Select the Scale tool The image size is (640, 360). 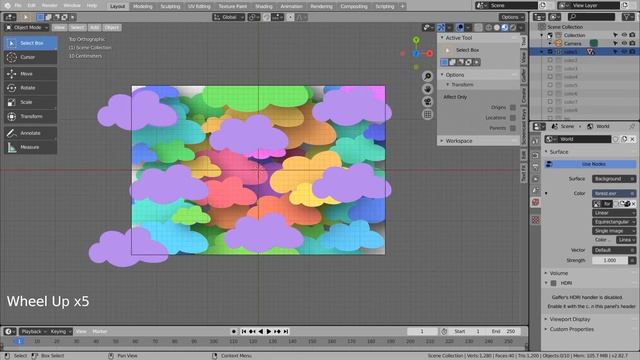pyautogui.click(x=31, y=102)
